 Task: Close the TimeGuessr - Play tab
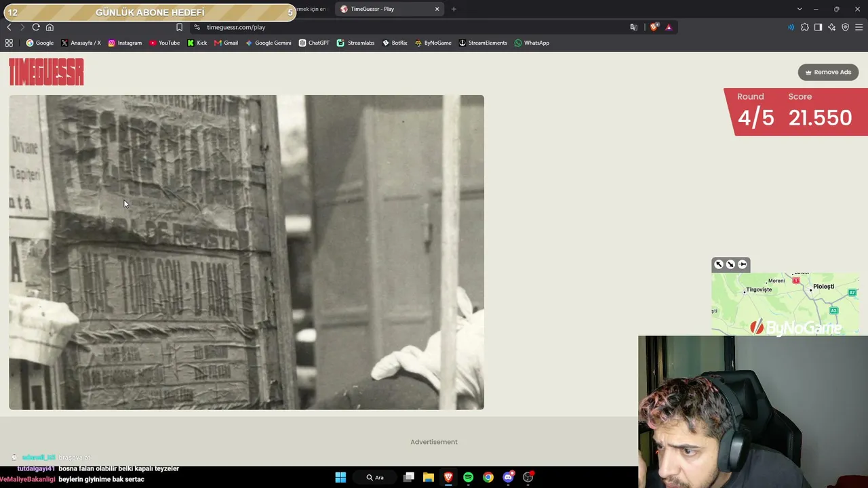coord(437,9)
